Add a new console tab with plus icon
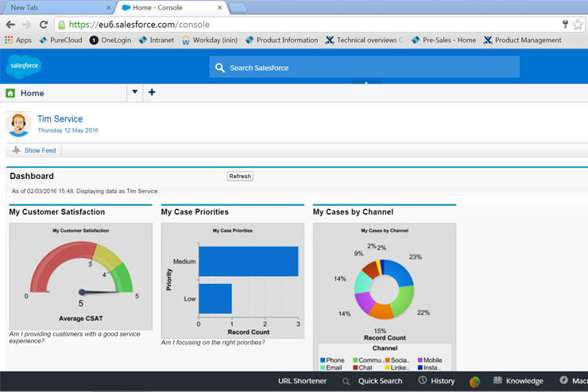 pos(152,92)
